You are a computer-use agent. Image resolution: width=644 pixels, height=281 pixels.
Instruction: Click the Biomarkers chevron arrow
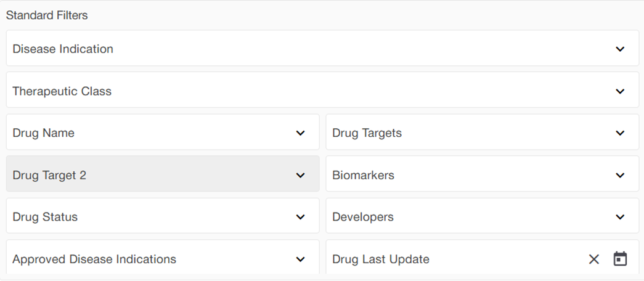(620, 176)
